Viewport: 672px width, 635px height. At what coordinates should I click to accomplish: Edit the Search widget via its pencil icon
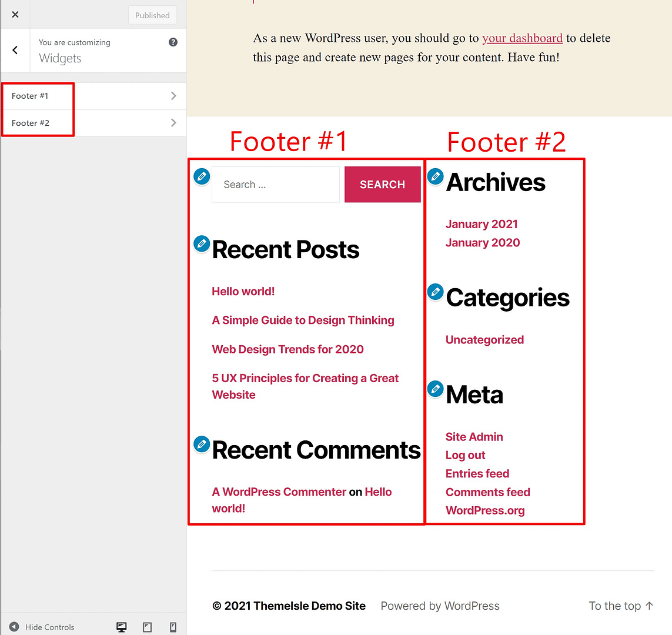coord(202,176)
